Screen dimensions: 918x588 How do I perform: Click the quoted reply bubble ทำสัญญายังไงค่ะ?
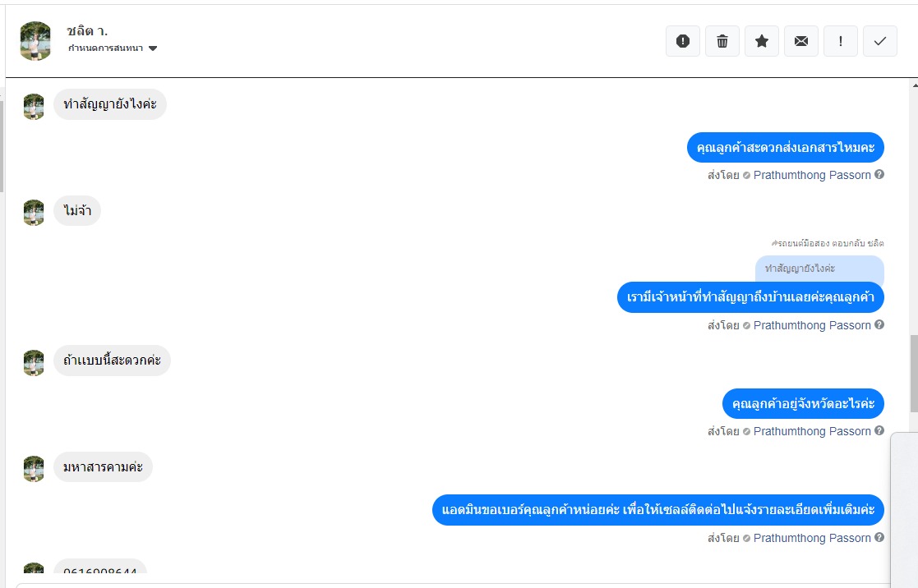click(819, 269)
